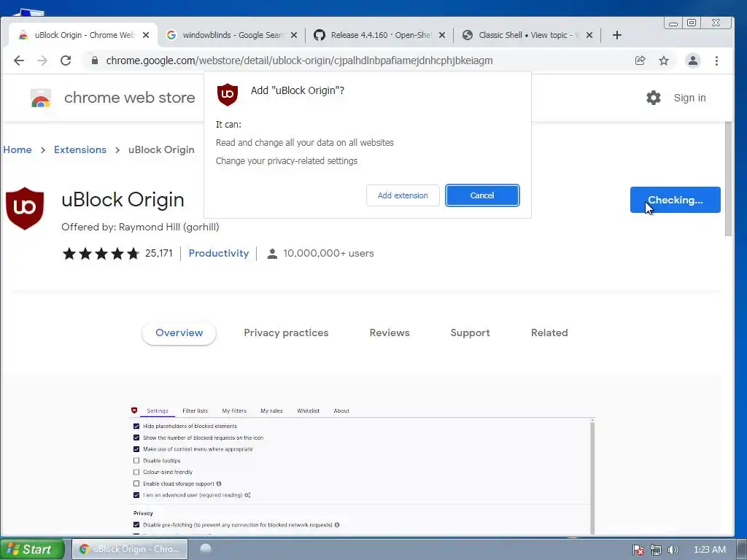747x560 pixels.
Task: Close the Release 4.4.160 Open-Shell tab
Action: 442,35
